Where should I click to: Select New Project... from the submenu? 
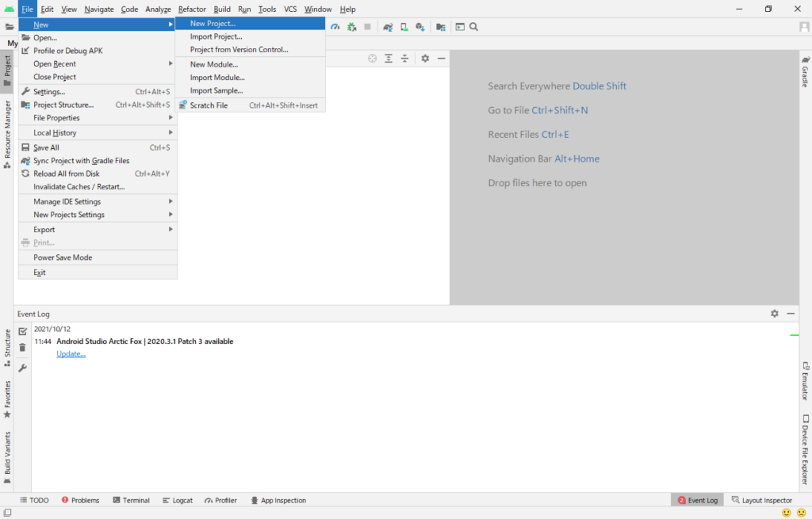tap(213, 24)
